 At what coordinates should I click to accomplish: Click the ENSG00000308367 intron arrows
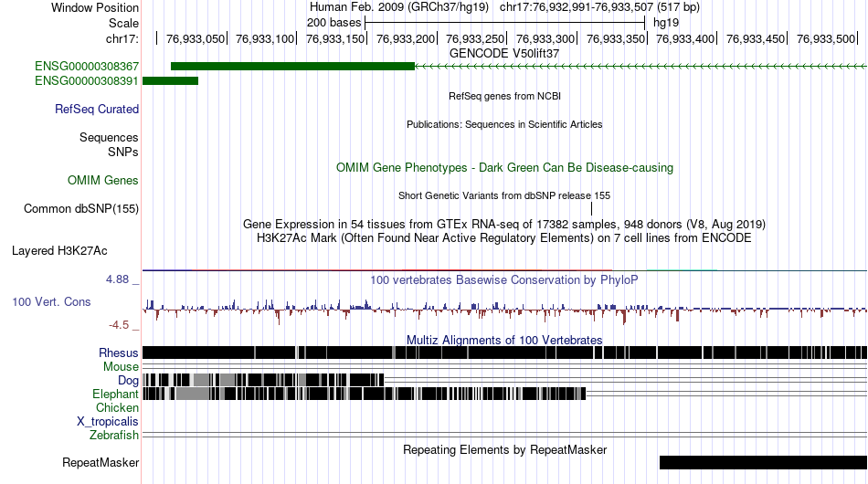(640, 67)
